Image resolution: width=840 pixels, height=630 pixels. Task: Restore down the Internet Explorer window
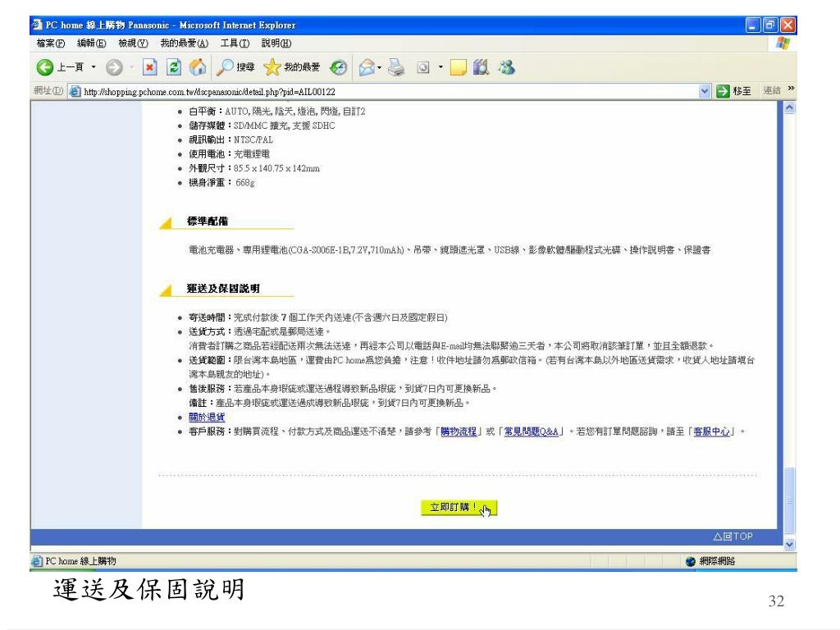[x=770, y=25]
